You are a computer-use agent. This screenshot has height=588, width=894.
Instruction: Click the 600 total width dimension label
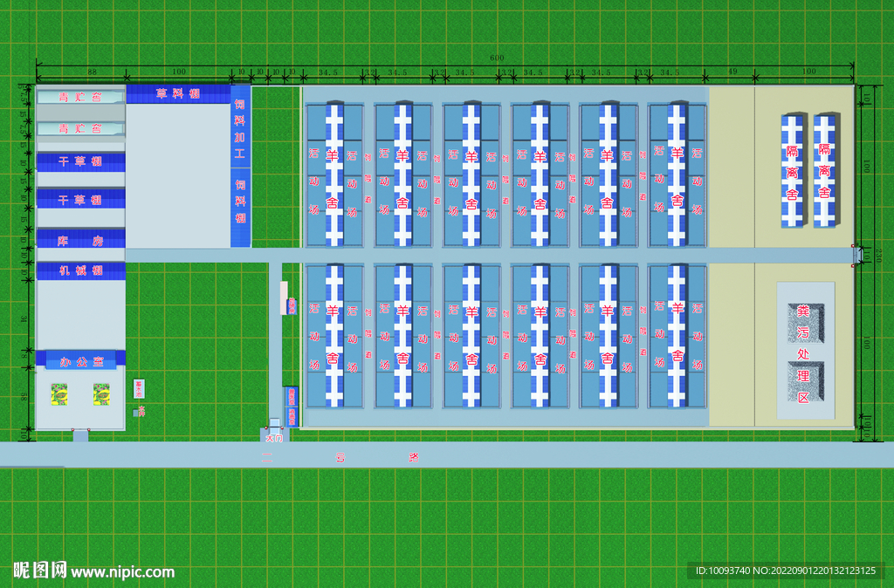(496, 58)
